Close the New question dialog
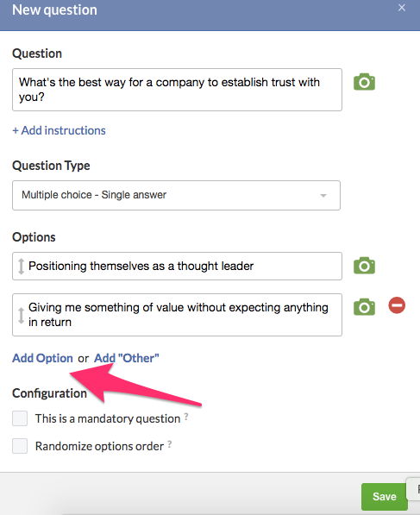420x515 pixels. [x=402, y=8]
